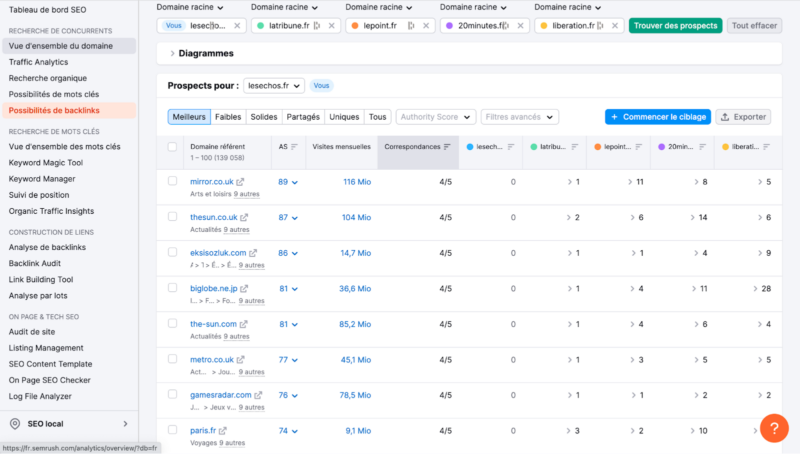
Task: Expand AS 89 chevron for mirror.co.uk
Action: 295,182
